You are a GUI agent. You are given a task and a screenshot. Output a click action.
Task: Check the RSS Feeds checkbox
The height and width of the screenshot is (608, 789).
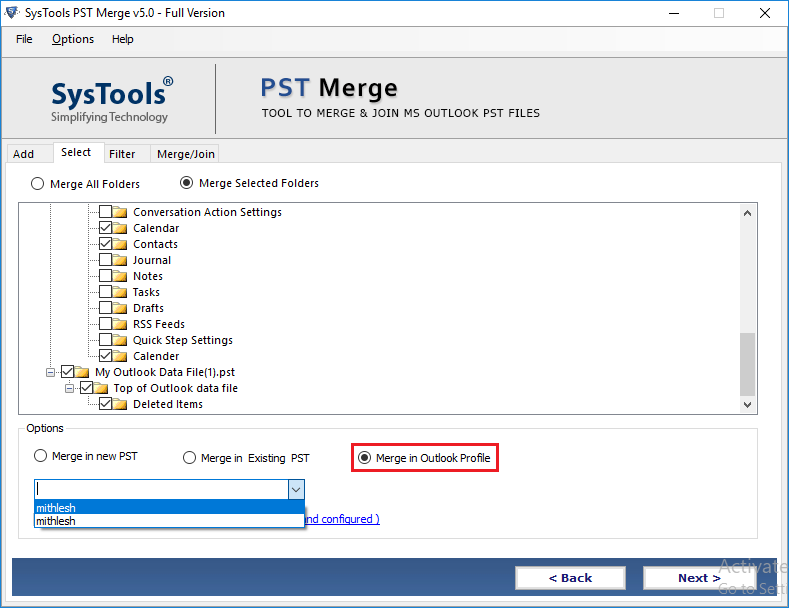(106, 324)
